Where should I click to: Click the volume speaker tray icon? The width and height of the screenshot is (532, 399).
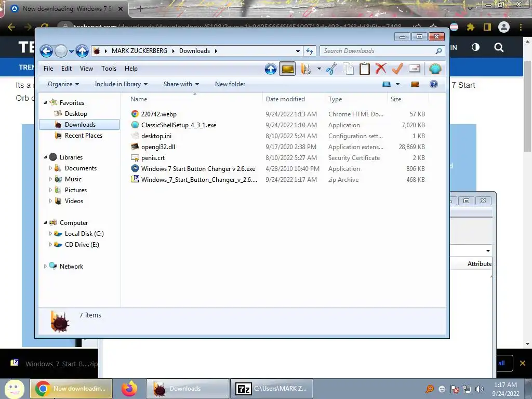(480, 389)
